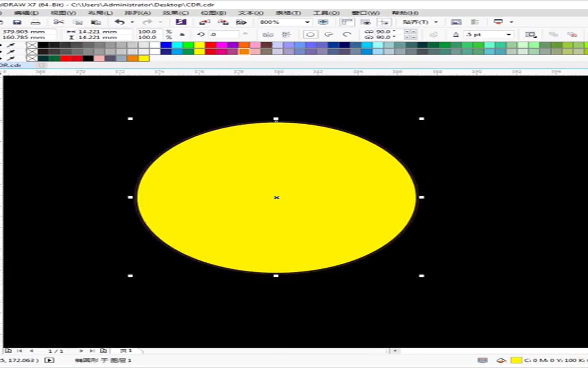The height and width of the screenshot is (368, 588).
Task: Add a page after the last page
Action: (x=103, y=351)
